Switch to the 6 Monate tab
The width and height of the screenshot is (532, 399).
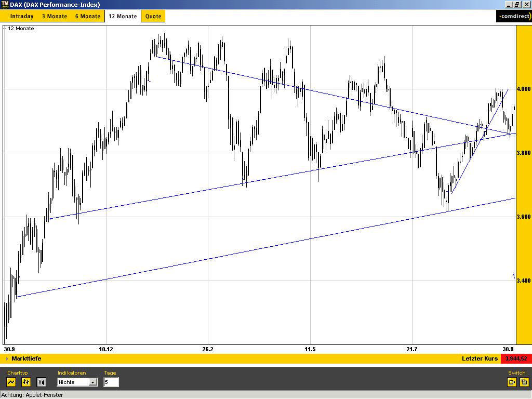(88, 16)
